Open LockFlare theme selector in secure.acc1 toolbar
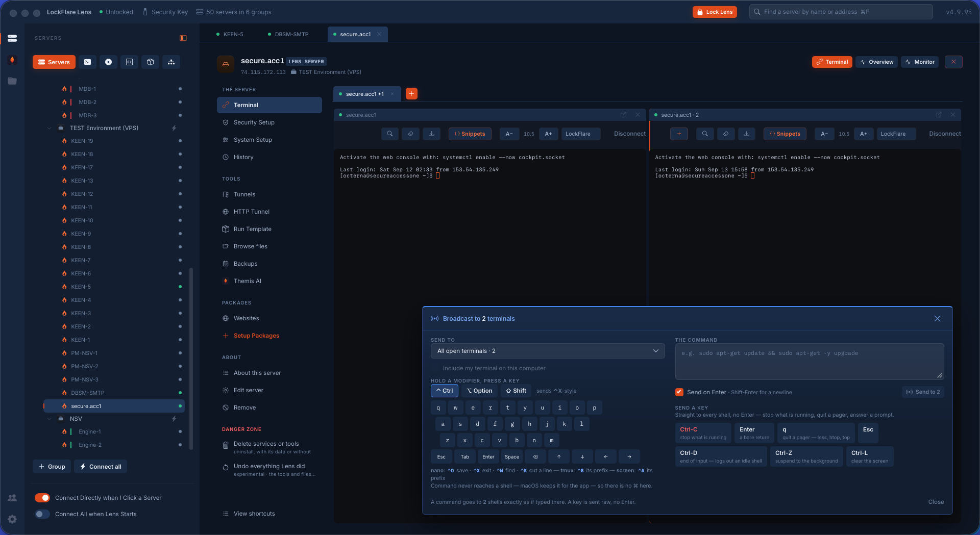The width and height of the screenshot is (980, 535). pyautogui.click(x=580, y=134)
